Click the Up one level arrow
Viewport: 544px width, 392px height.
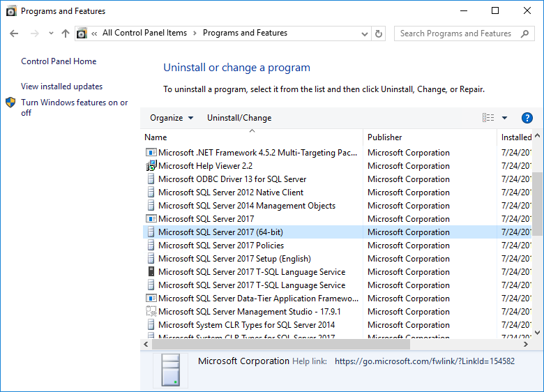click(66, 33)
